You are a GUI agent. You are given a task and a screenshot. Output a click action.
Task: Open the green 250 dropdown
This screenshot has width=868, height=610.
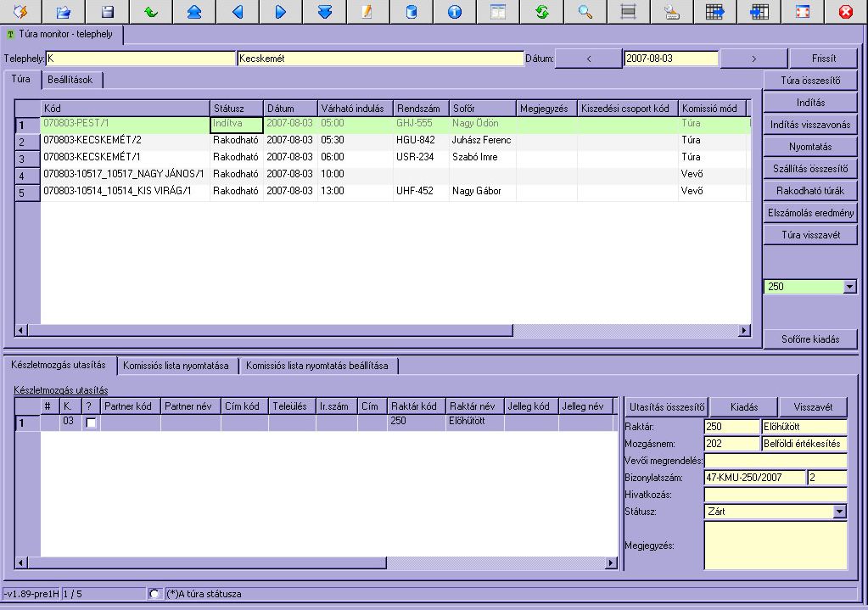click(849, 288)
